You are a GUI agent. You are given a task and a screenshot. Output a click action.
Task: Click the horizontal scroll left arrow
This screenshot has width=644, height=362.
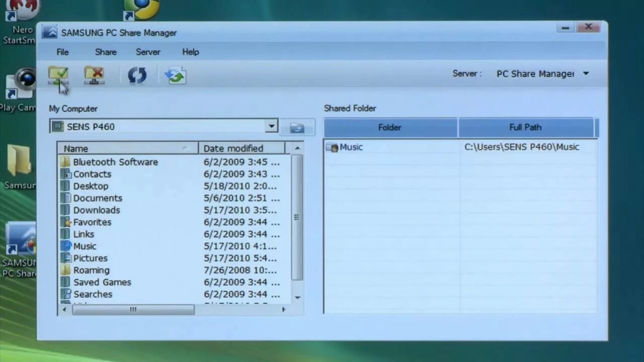tap(64, 310)
